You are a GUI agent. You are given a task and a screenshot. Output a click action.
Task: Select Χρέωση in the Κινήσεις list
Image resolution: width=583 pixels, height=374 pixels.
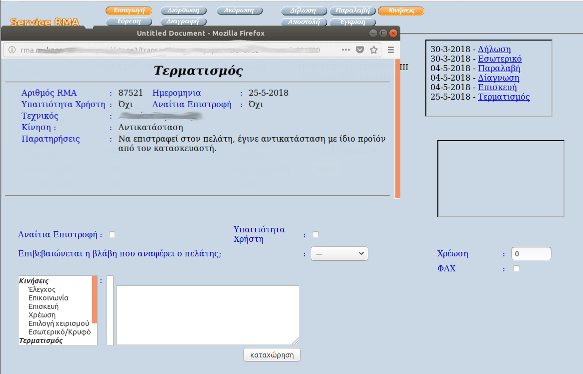click(42, 315)
